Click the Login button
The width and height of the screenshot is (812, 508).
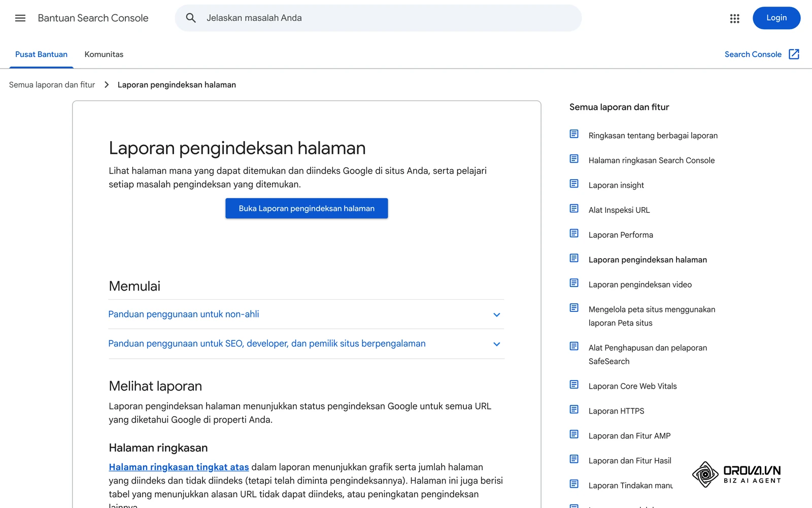tap(776, 18)
